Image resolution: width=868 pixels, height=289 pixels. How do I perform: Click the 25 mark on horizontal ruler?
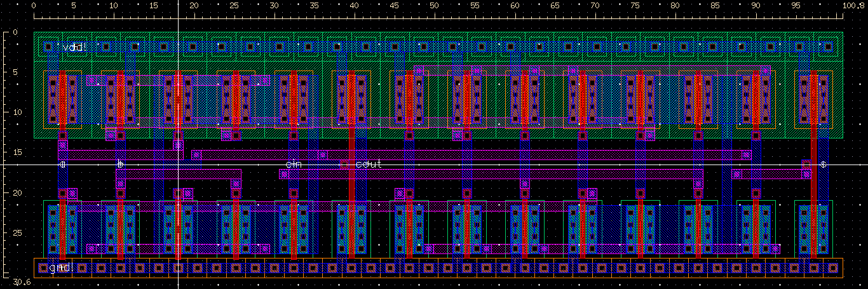[234, 6]
